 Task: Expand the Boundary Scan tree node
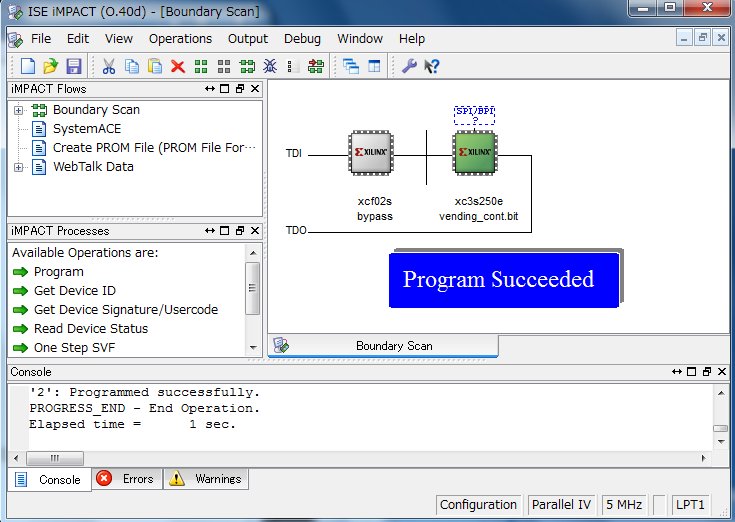click(x=18, y=110)
